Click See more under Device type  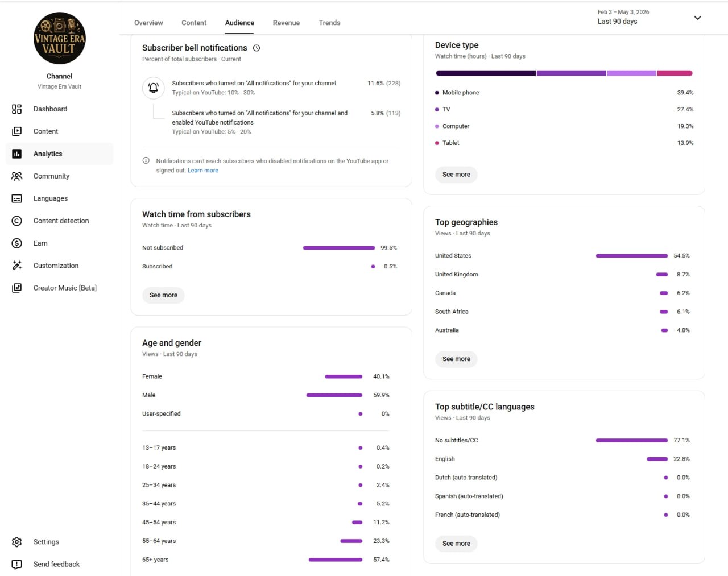click(x=456, y=175)
